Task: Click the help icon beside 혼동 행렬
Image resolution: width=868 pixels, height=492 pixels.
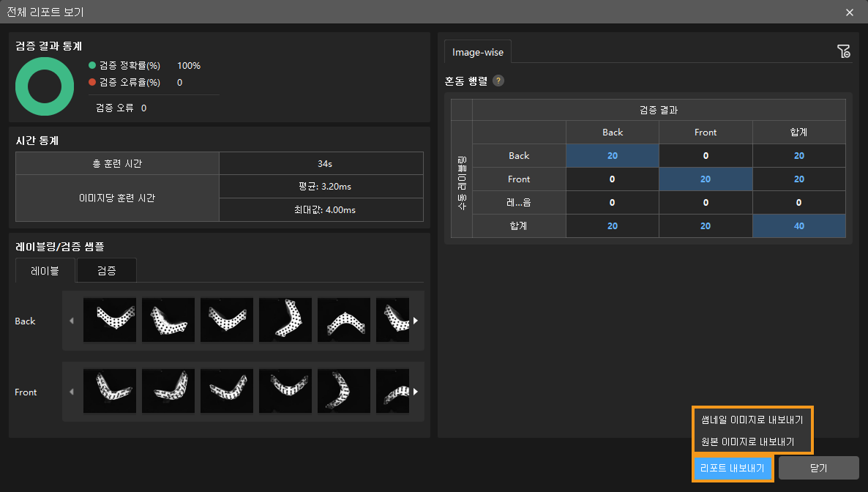Action: (x=498, y=81)
